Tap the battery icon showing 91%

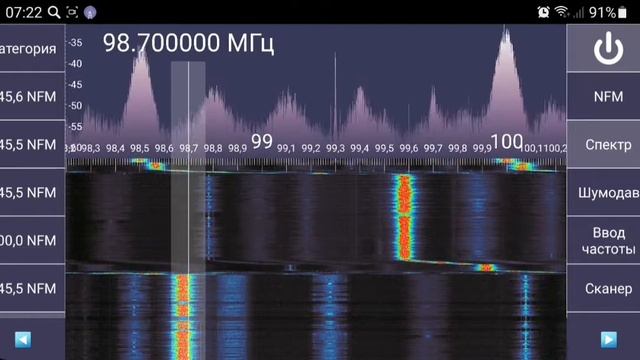click(622, 12)
